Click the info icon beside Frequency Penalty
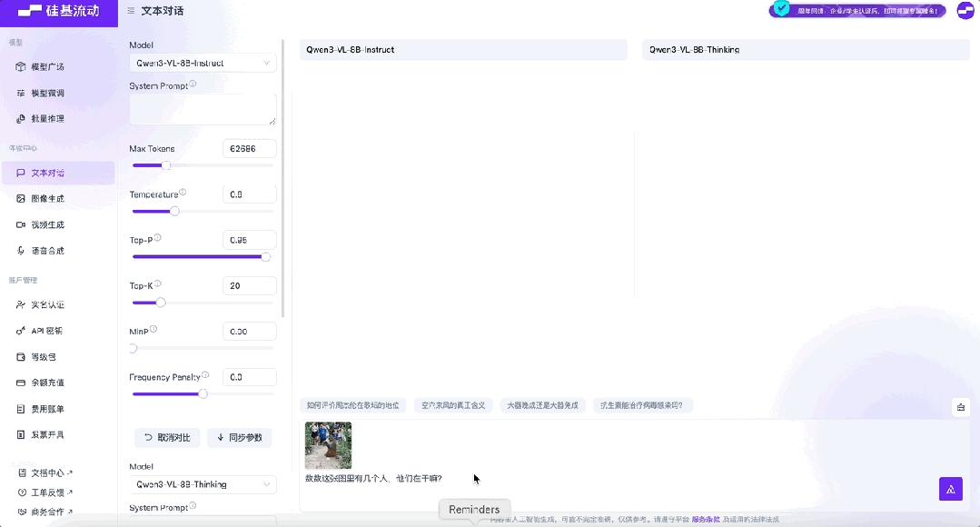 coord(205,375)
